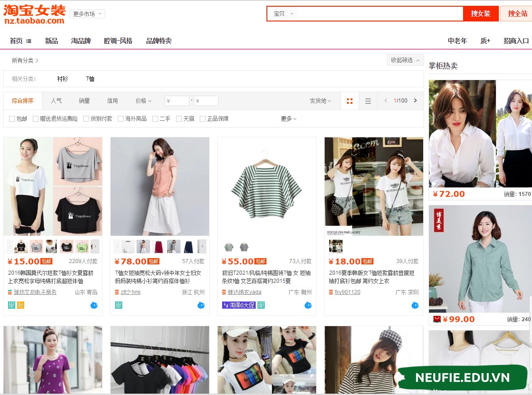The height and width of the screenshot is (395, 532).
Task: Switch to list view icon
Action: point(368,101)
